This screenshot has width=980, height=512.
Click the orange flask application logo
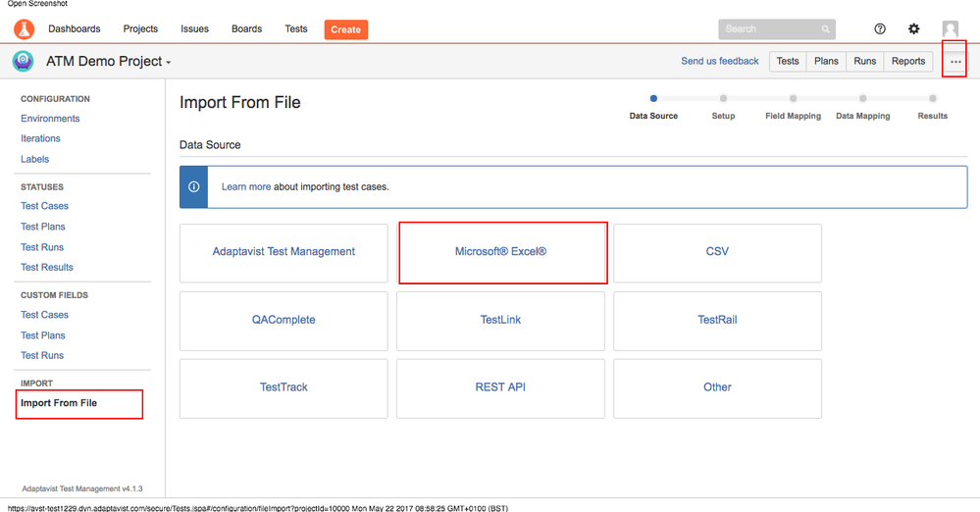coord(24,28)
